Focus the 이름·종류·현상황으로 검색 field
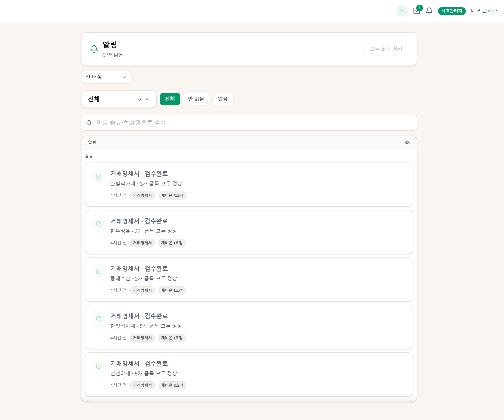The image size is (504, 420). point(249,123)
